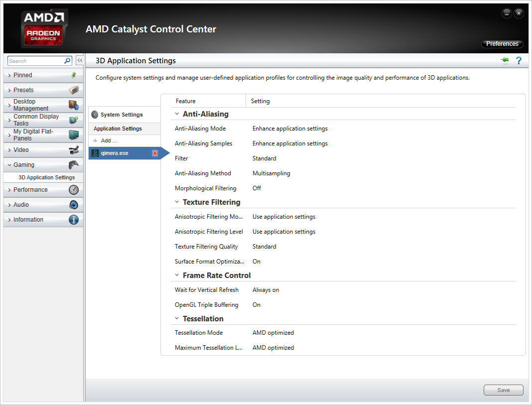
Task: Open help with question mark icon
Action: click(519, 60)
